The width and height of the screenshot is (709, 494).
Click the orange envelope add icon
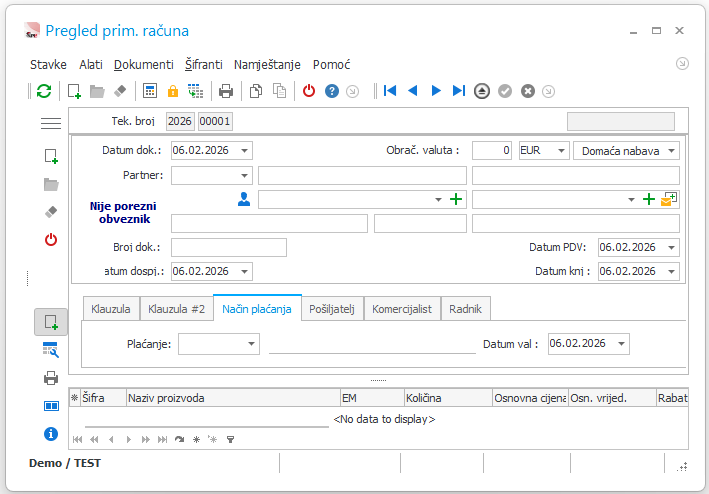point(669,199)
